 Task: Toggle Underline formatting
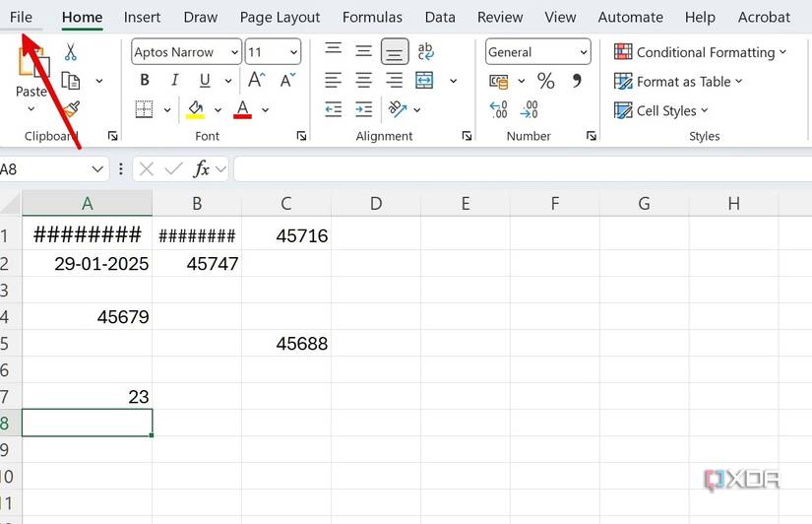pyautogui.click(x=205, y=81)
